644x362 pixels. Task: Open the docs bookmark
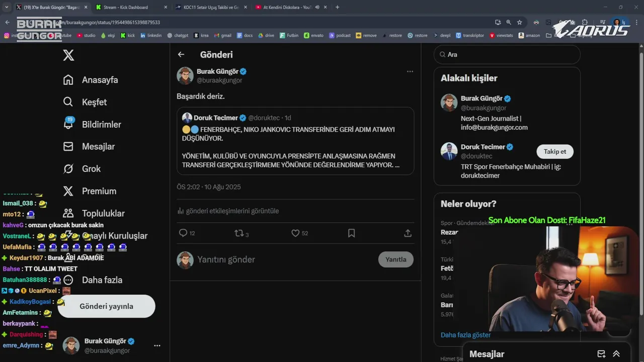245,36
